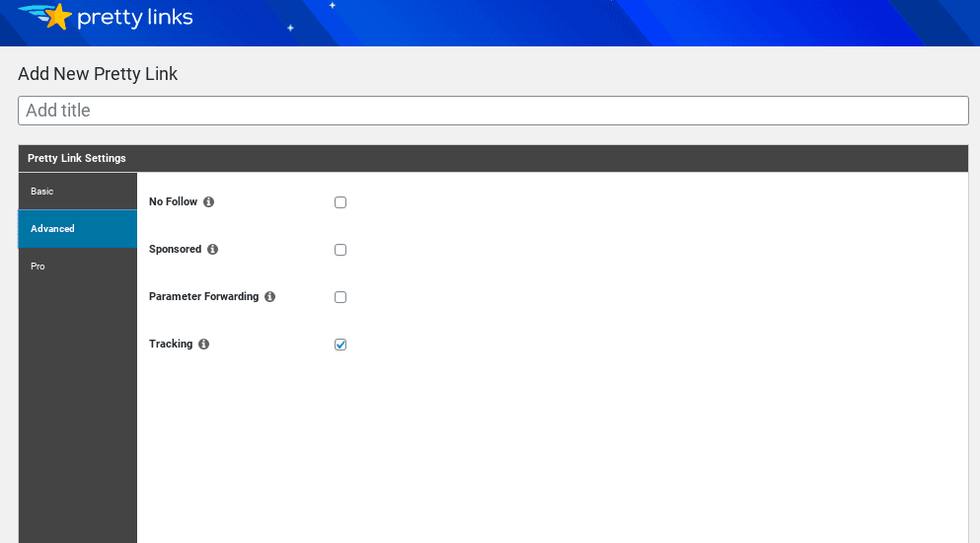Screen dimensions: 980x543
Task: Open the Pro settings tab
Action: (78, 267)
